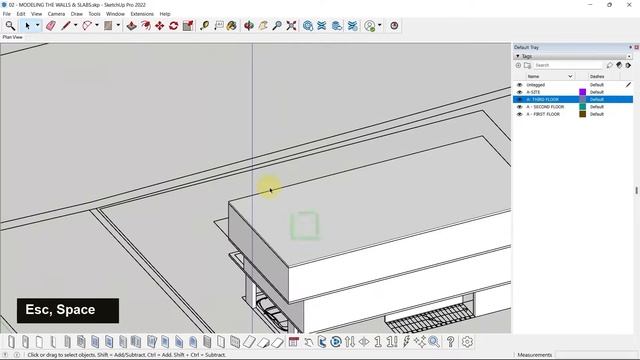Image resolution: width=640 pixels, height=360 pixels.
Task: Click the help question mark icon in bottom toolbar
Action: [450, 342]
